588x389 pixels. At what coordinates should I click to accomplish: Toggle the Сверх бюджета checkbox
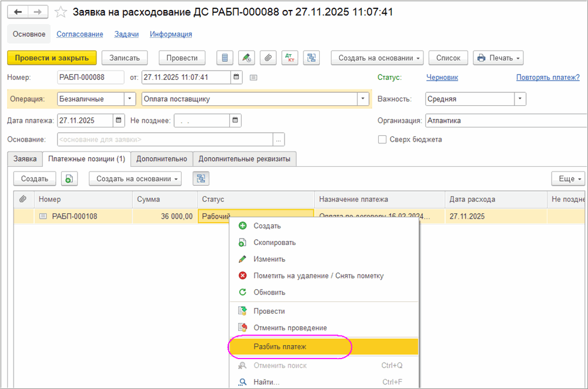tap(382, 139)
